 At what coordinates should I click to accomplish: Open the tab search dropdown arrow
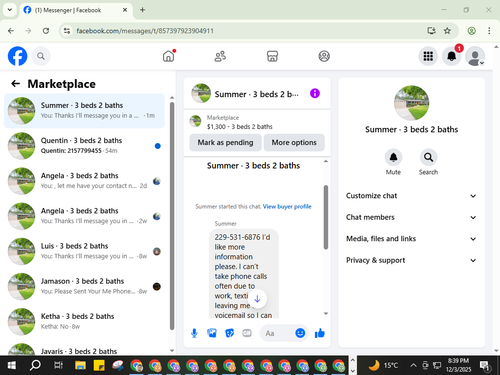pyautogui.click(x=10, y=10)
